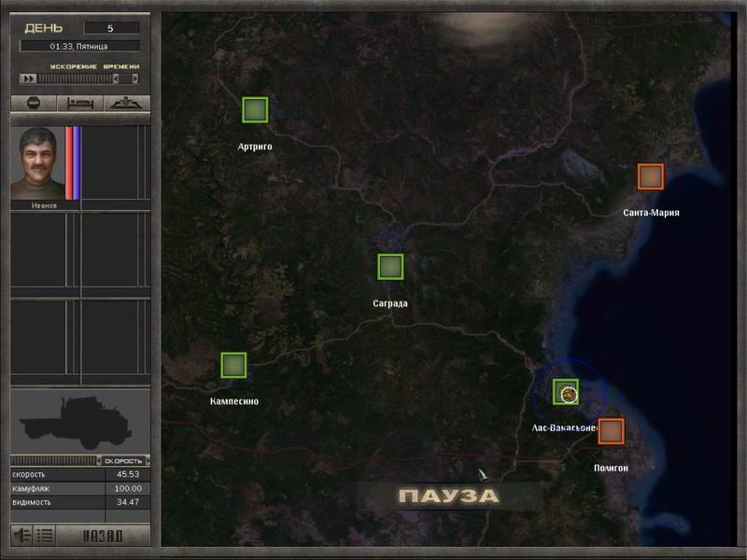Click the truck vehicle silhouette panel
The width and height of the screenshot is (747, 560).
pyautogui.click(x=79, y=420)
